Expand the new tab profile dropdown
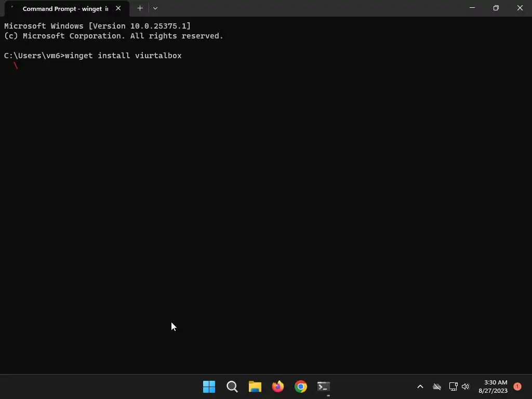532x399 pixels. coord(155,8)
